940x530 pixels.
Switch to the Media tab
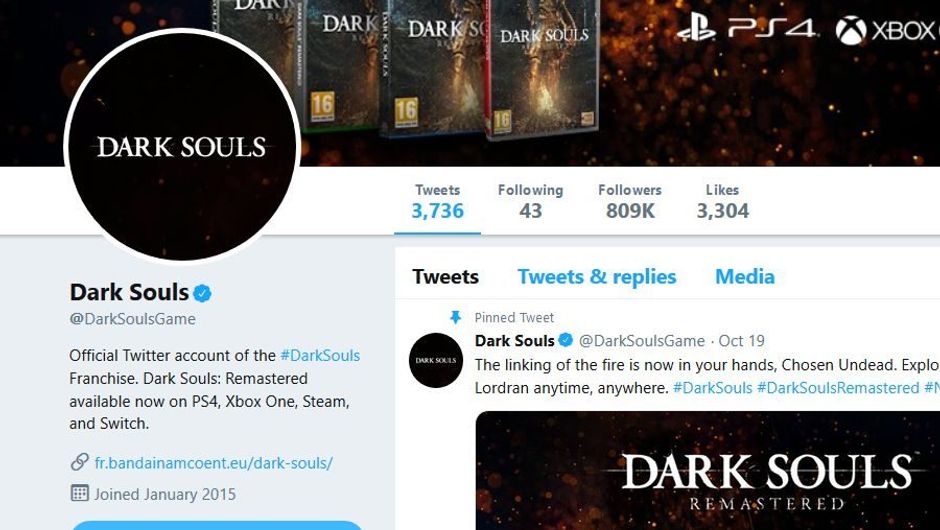[745, 277]
